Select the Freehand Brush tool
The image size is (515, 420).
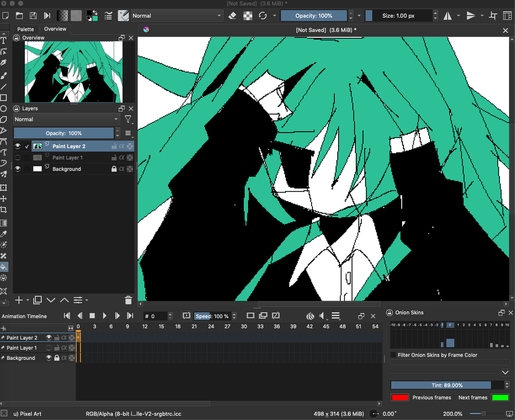pos(3,76)
